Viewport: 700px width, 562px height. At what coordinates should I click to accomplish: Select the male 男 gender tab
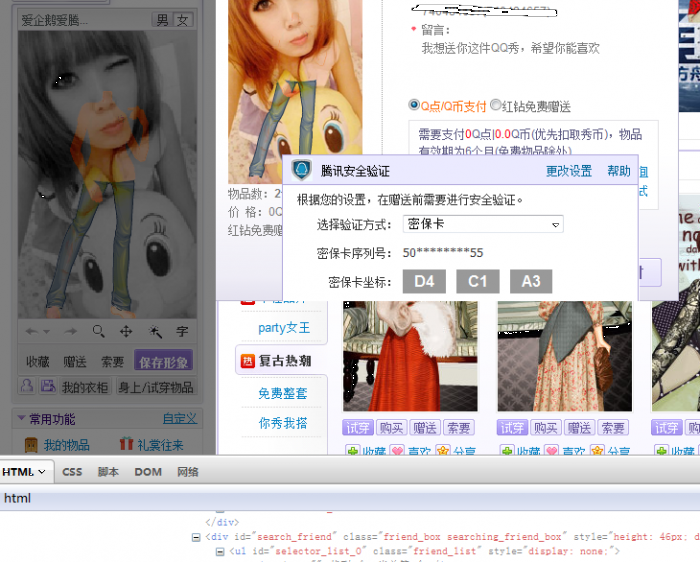click(162, 20)
